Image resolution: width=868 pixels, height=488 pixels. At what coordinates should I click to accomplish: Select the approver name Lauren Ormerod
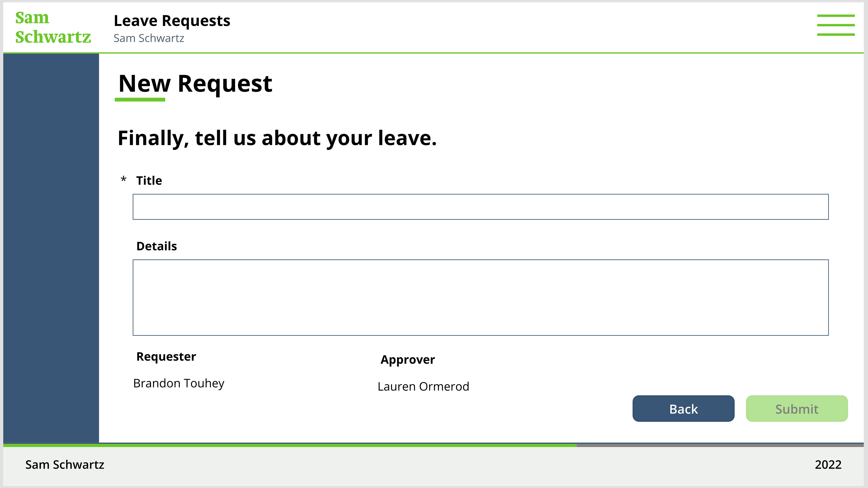click(423, 386)
